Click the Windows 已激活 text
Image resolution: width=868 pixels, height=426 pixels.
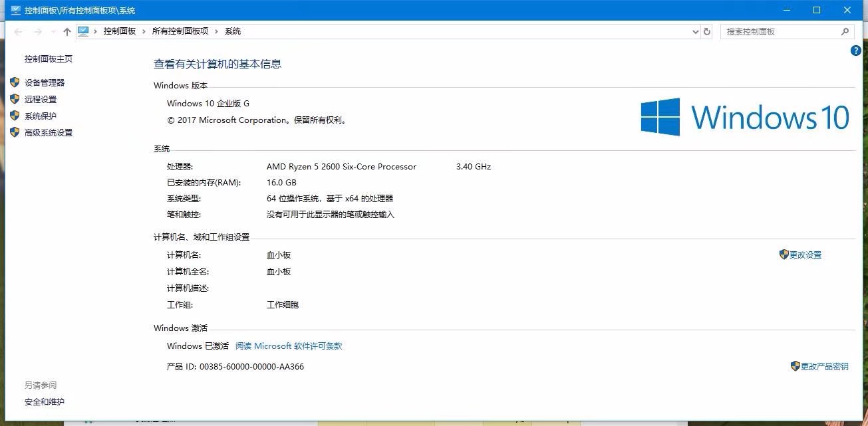(198, 346)
